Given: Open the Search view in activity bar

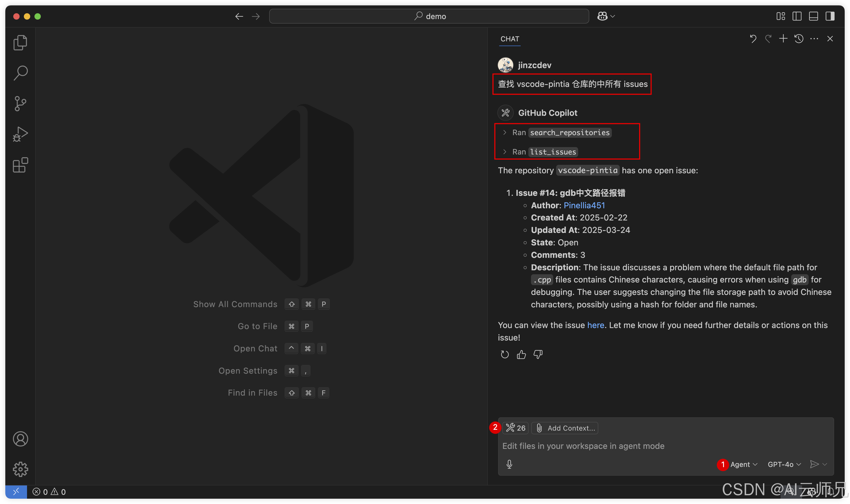Looking at the screenshot, I should point(20,73).
